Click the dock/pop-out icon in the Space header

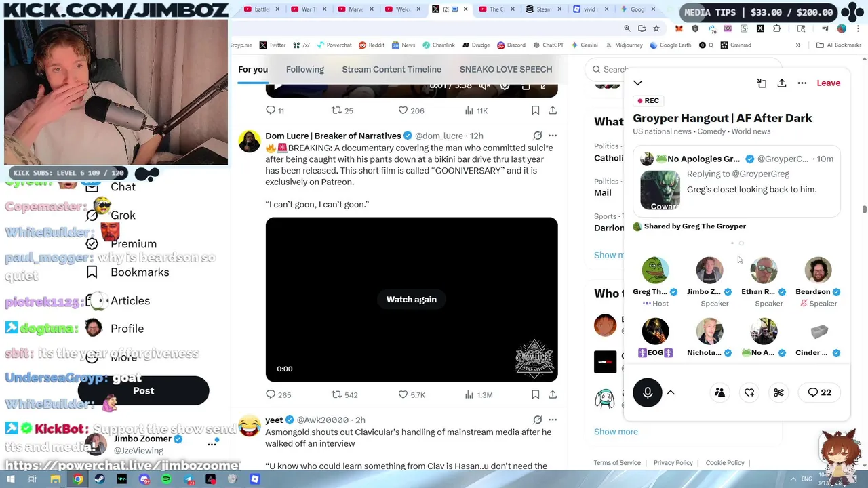[x=762, y=83]
